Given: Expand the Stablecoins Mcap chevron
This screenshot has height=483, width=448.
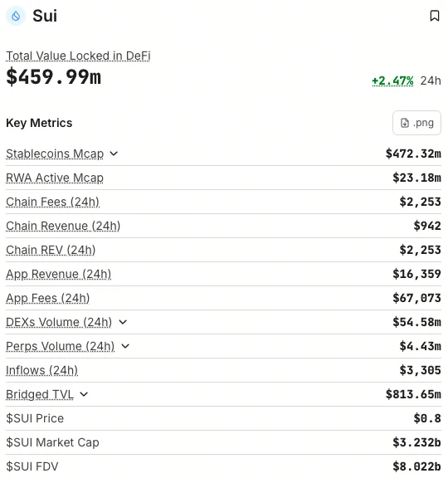Looking at the screenshot, I should [114, 154].
